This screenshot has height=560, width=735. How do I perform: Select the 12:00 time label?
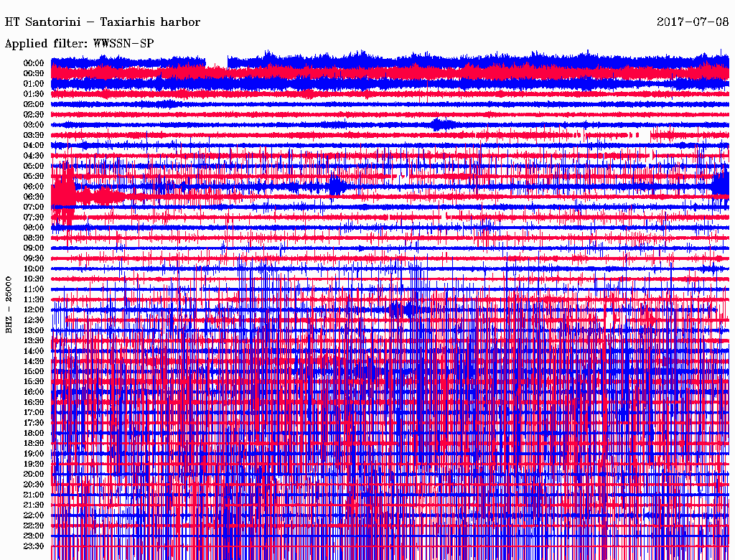(34, 310)
